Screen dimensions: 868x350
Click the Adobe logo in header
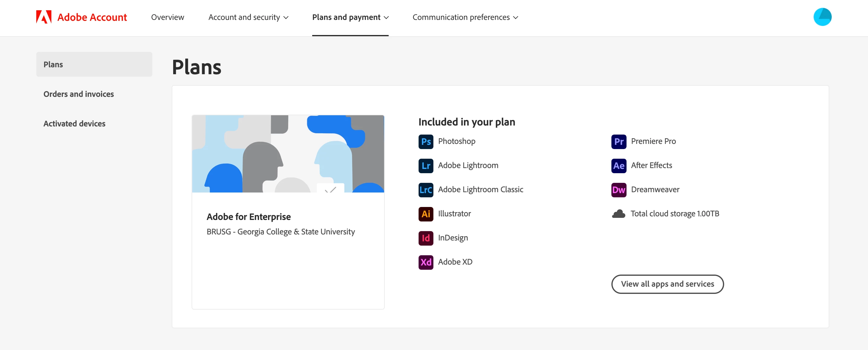point(44,17)
